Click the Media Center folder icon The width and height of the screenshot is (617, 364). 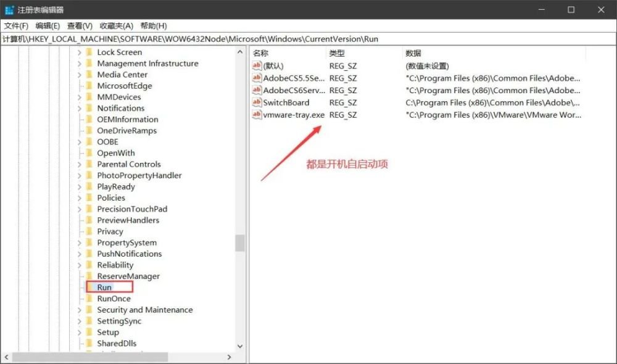pyautogui.click(x=90, y=75)
